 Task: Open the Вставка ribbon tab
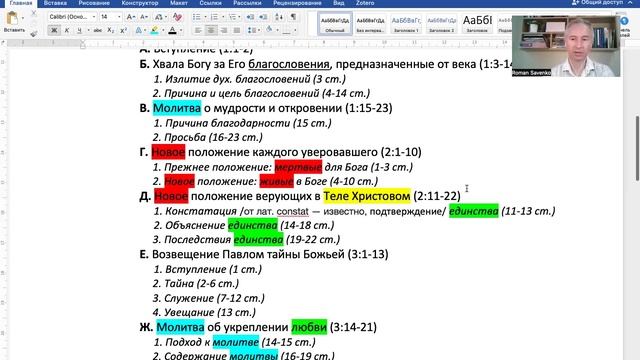pos(55,3)
